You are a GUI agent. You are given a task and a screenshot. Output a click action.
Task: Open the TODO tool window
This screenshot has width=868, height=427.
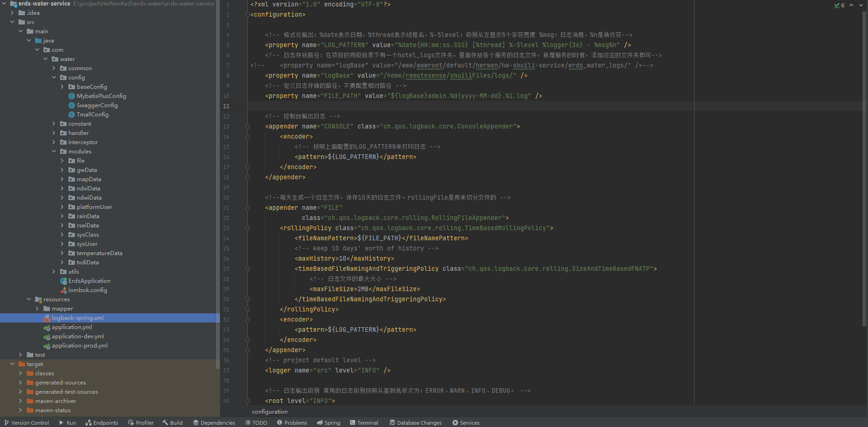pyautogui.click(x=256, y=422)
